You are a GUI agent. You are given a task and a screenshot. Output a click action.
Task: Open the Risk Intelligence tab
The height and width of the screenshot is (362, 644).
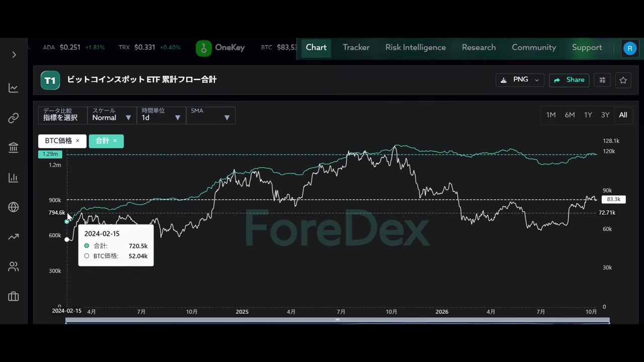coord(416,48)
